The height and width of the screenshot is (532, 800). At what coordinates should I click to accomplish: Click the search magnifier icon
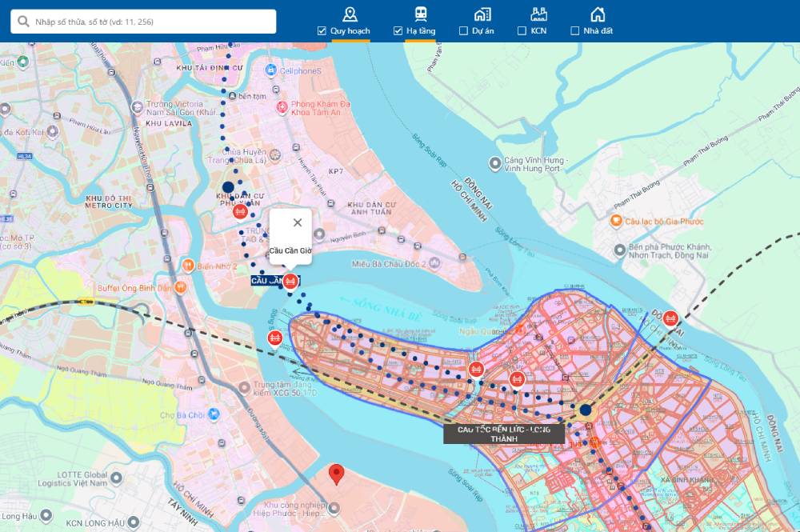[23, 22]
